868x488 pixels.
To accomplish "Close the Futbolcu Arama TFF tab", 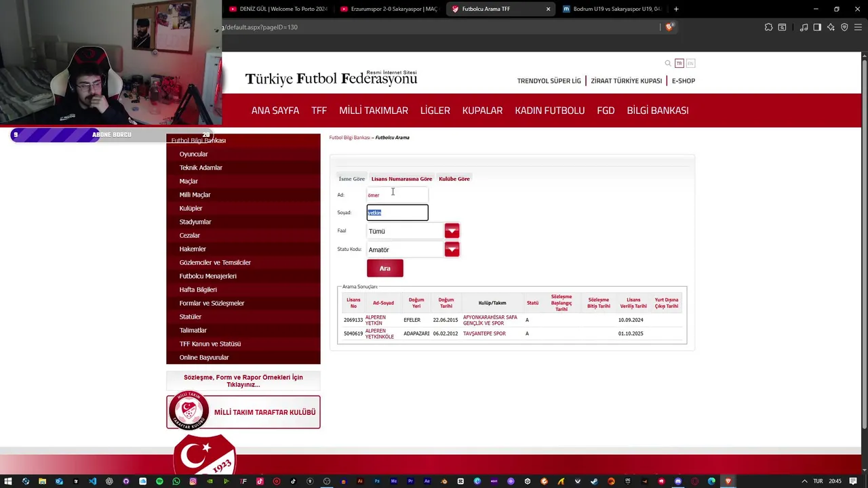I will coord(548,9).
